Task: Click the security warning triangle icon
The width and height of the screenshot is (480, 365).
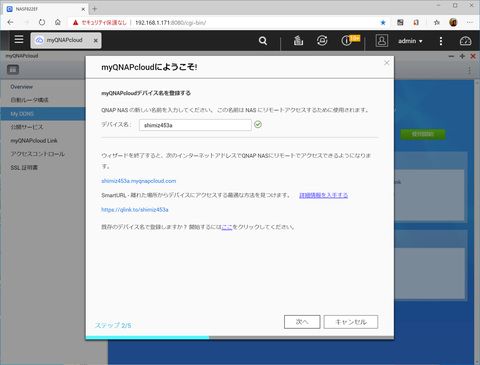Action: click(75, 23)
